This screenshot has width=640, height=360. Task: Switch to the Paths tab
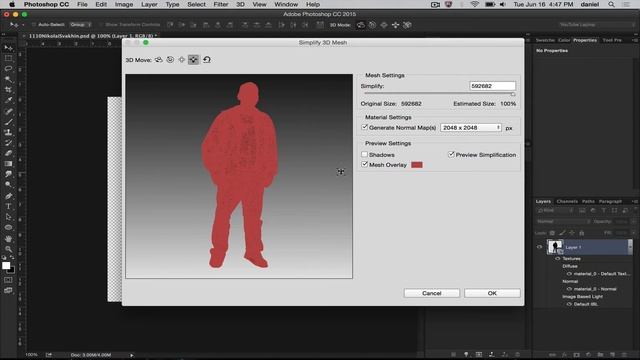[x=588, y=201]
